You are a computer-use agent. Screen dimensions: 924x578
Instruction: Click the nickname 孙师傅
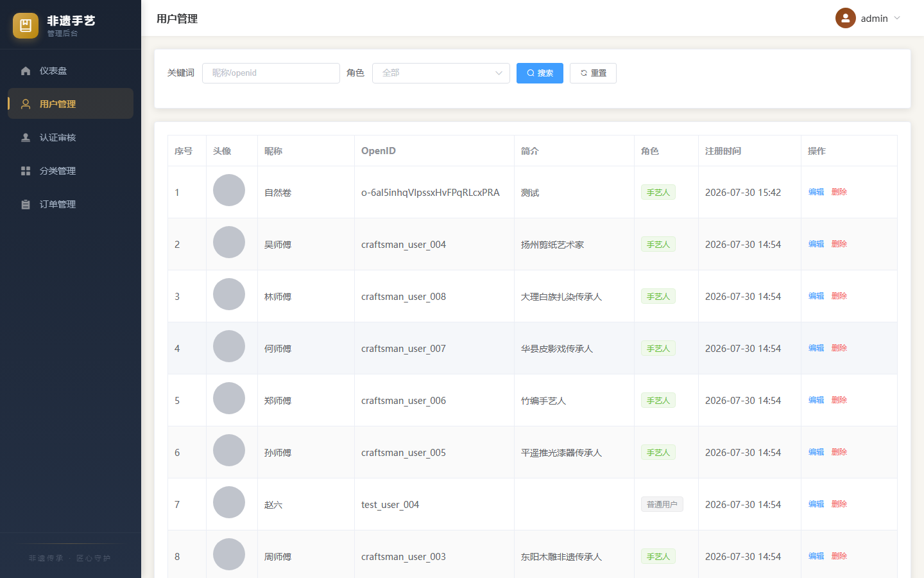tap(278, 453)
